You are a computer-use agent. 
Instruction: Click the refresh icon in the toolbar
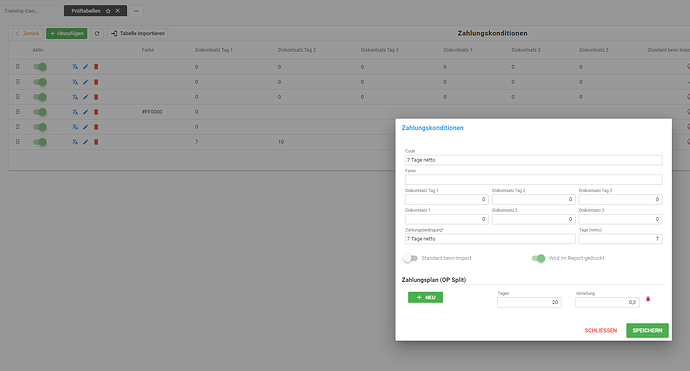click(97, 33)
